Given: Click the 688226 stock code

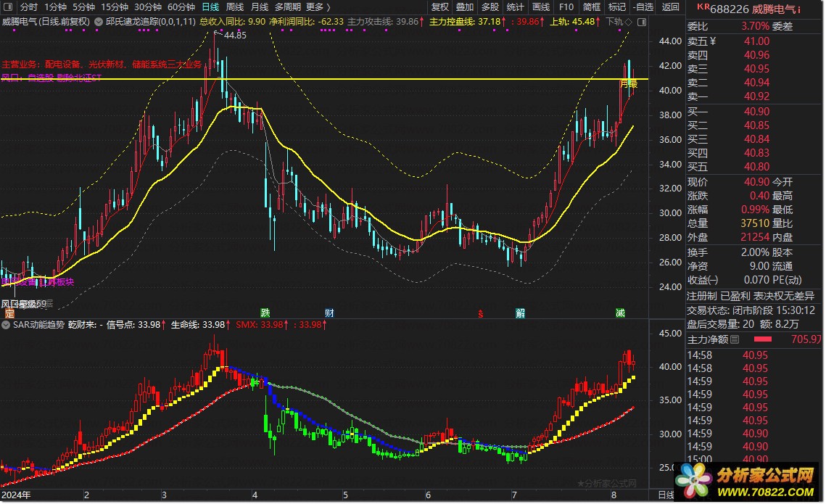Looking at the screenshot, I should point(729,9).
